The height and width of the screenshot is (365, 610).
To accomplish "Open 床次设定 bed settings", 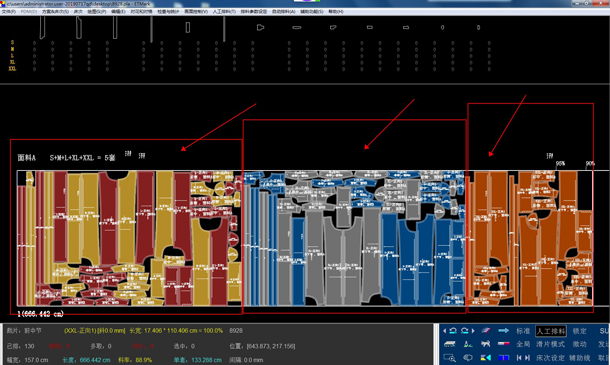I will [x=550, y=358].
